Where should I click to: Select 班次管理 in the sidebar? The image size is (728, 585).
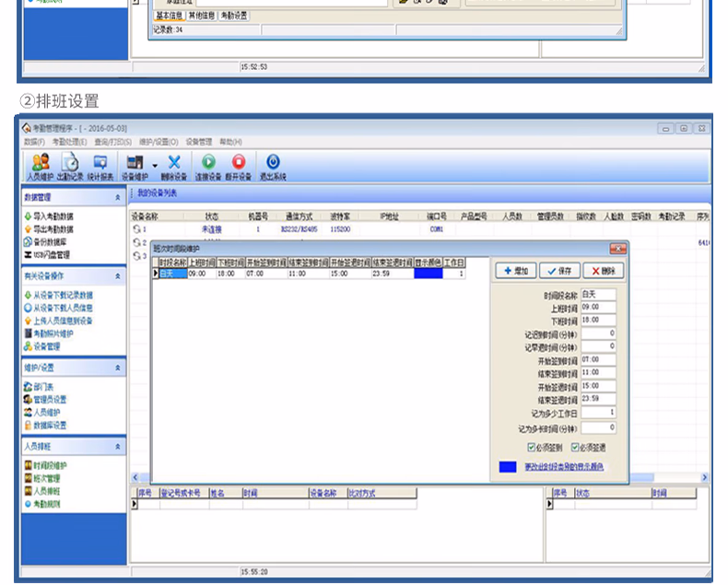pyautogui.click(x=46, y=478)
